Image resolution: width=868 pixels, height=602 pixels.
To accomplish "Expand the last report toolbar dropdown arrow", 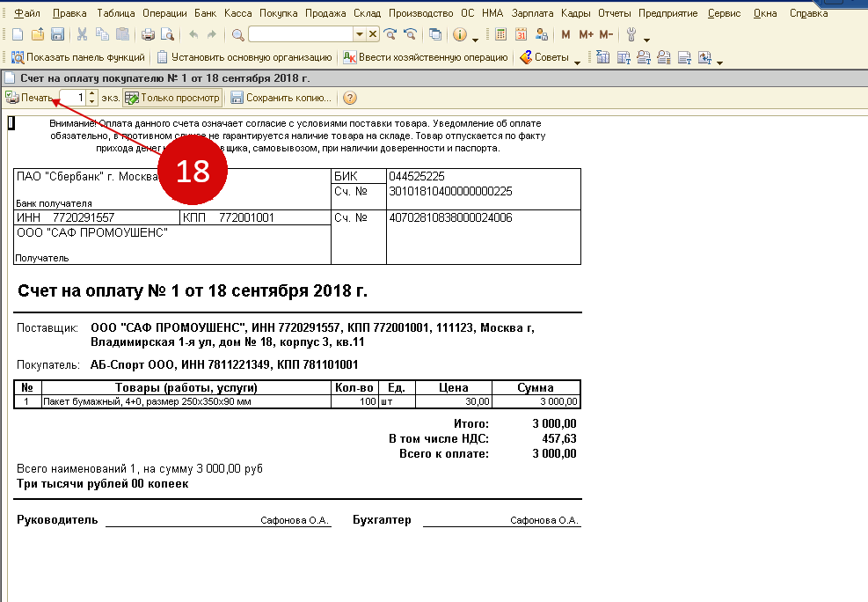I will coord(719,62).
